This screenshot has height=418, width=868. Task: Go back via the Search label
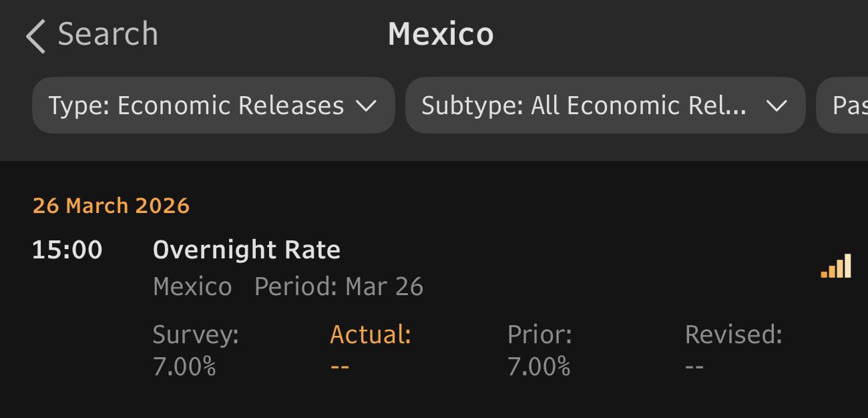(x=107, y=34)
